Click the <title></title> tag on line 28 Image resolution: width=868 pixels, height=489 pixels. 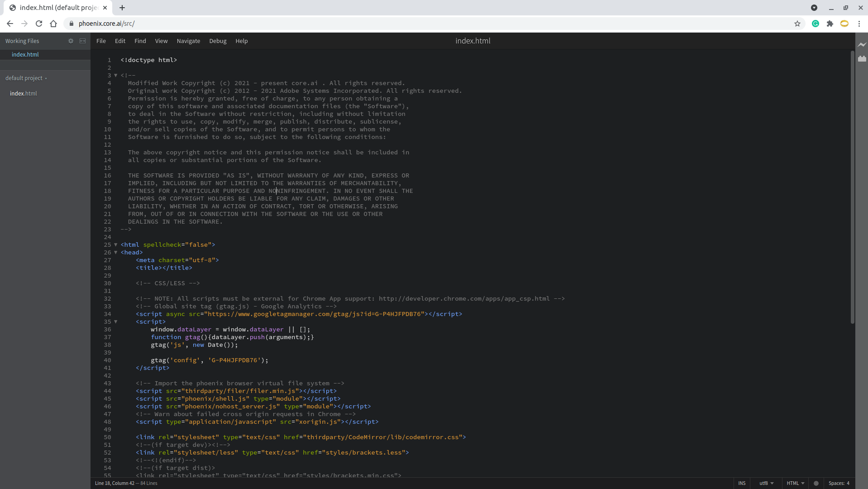pyautogui.click(x=164, y=268)
